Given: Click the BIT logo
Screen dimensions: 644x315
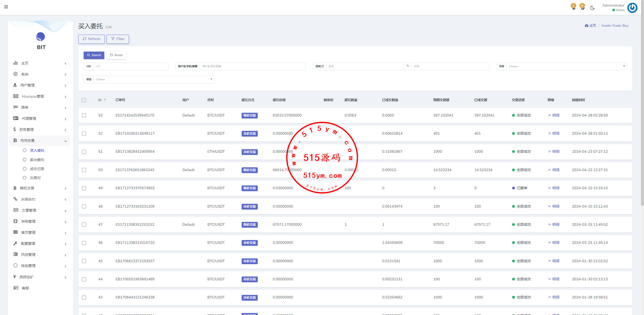Looking at the screenshot, I should pos(41,37).
